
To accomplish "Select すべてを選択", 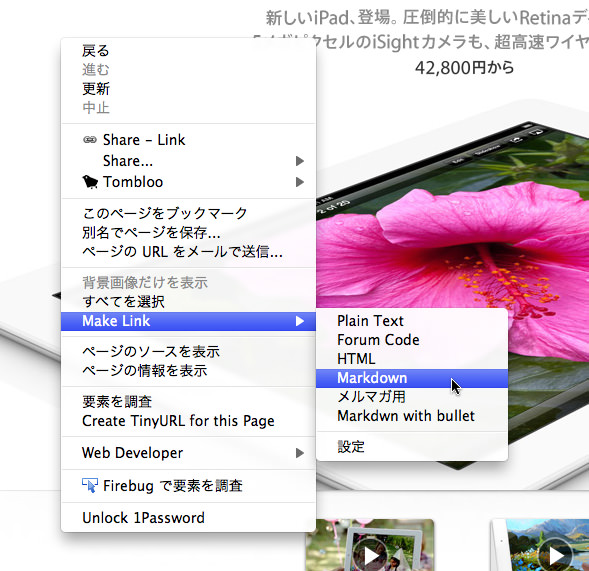I will tap(188, 302).
